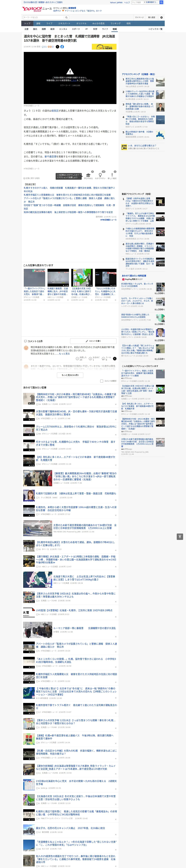186x868 pixels.
Task: Open the ヘルプ link in the top bar
Action: tap(127, 2)
